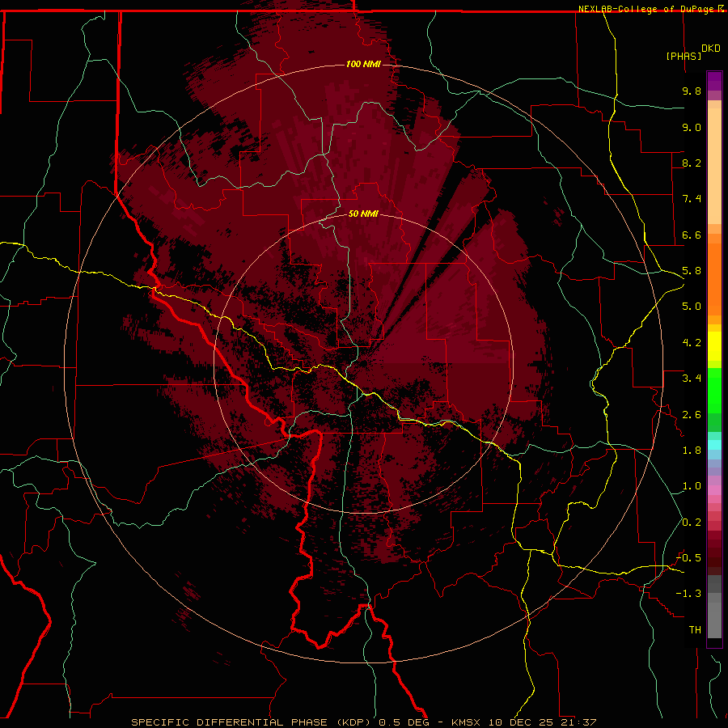This screenshot has width=728, height=728.
Task: Click the Specific Differential Phase caption text
Action: [x=252, y=722]
